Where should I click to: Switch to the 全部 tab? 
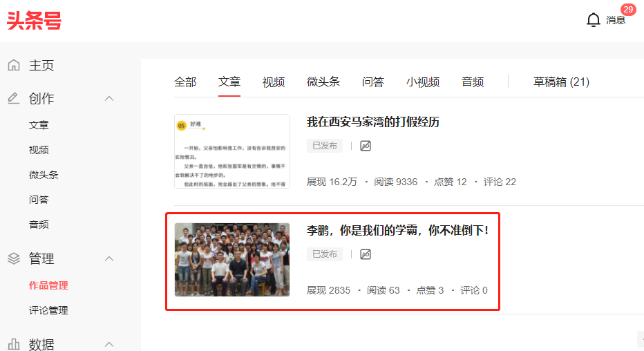coord(185,82)
